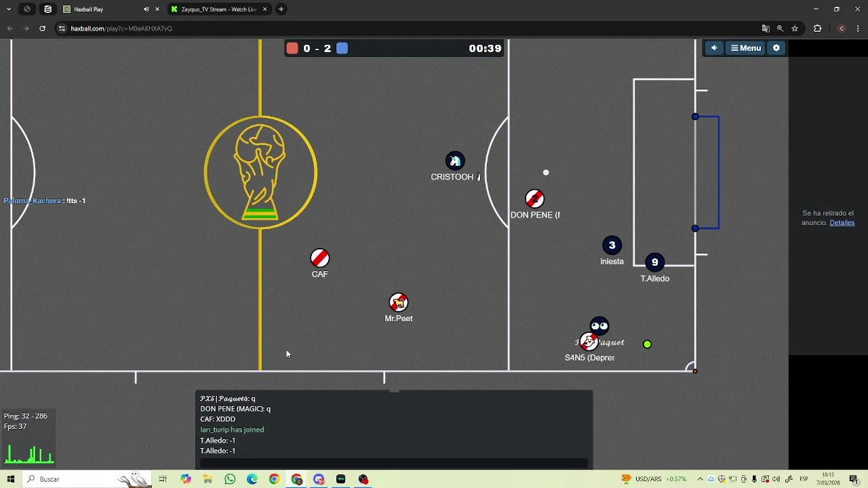This screenshot has height=488, width=868.
Task: Click the Paloma_Kachera chat bubble text
Action: point(45,201)
